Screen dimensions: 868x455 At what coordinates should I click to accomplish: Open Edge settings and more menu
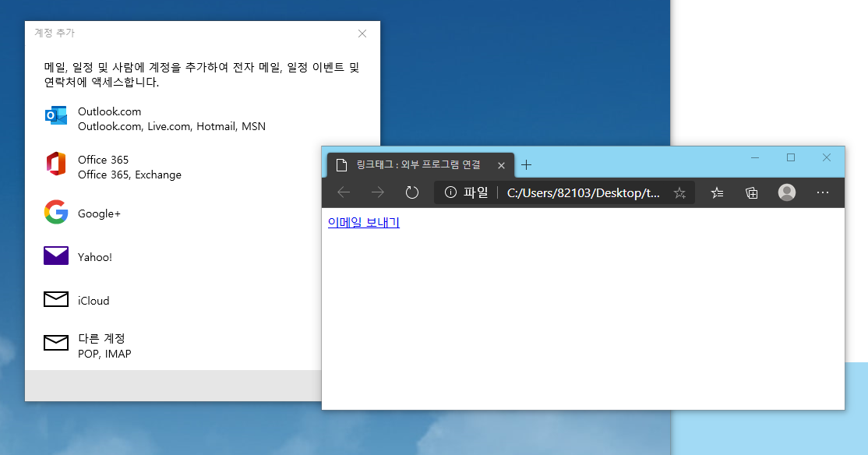point(823,192)
